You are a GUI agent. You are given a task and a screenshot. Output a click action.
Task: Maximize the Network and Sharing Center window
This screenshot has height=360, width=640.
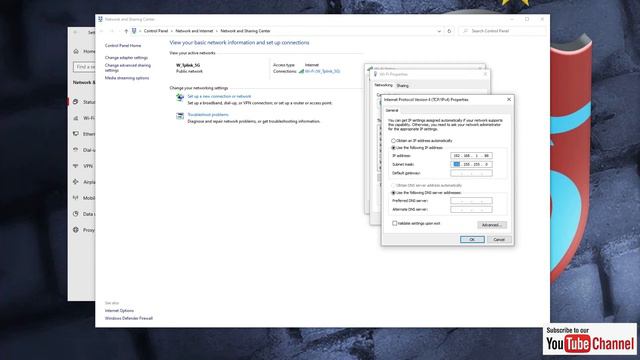coord(527,19)
